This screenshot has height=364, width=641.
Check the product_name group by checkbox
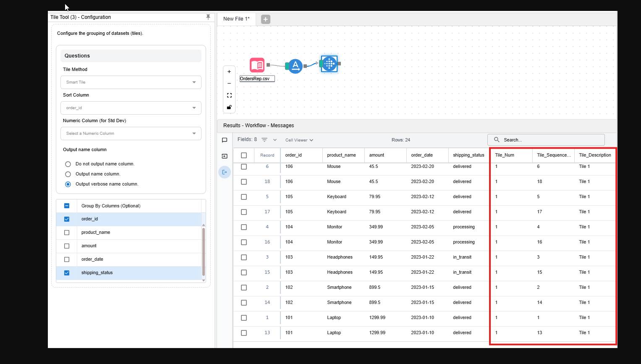[67, 233]
